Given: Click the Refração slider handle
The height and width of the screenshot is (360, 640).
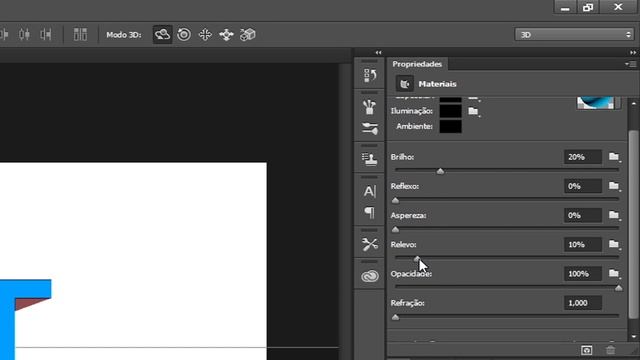Looking at the screenshot, I should pos(395,318).
